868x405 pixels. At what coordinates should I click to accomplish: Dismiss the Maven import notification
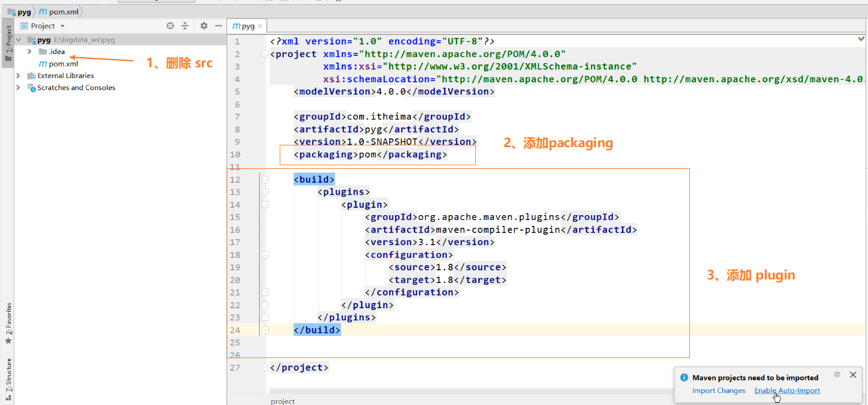click(x=853, y=374)
